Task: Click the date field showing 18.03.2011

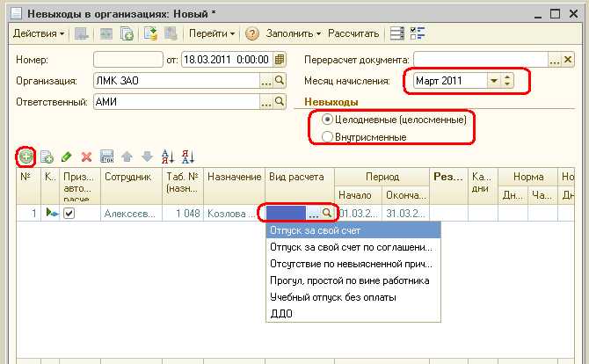Action: (x=227, y=60)
